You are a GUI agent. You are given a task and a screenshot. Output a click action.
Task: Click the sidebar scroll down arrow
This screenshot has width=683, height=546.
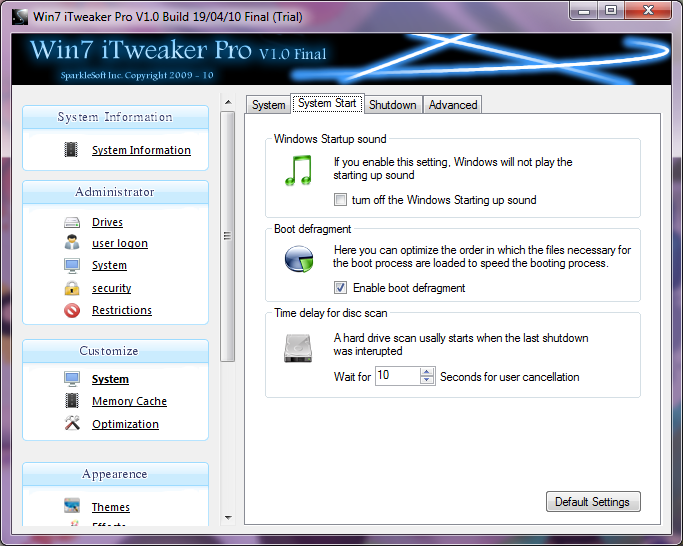(x=228, y=518)
